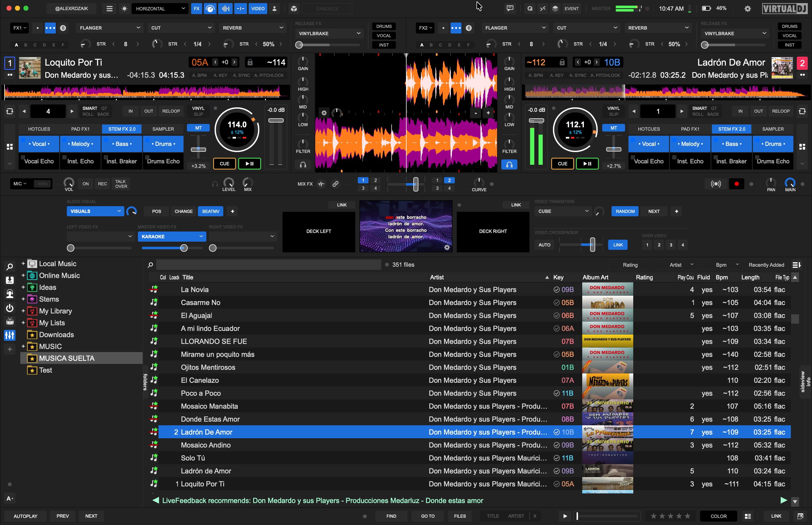Click the deck 1 loop icon
This screenshot has width=812, height=525.
pyautogui.click(x=10, y=111)
